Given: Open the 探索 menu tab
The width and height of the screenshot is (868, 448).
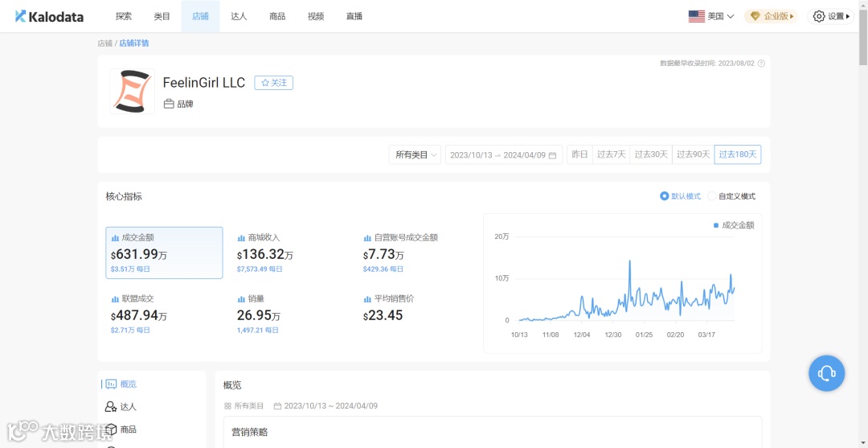Looking at the screenshot, I should [124, 17].
